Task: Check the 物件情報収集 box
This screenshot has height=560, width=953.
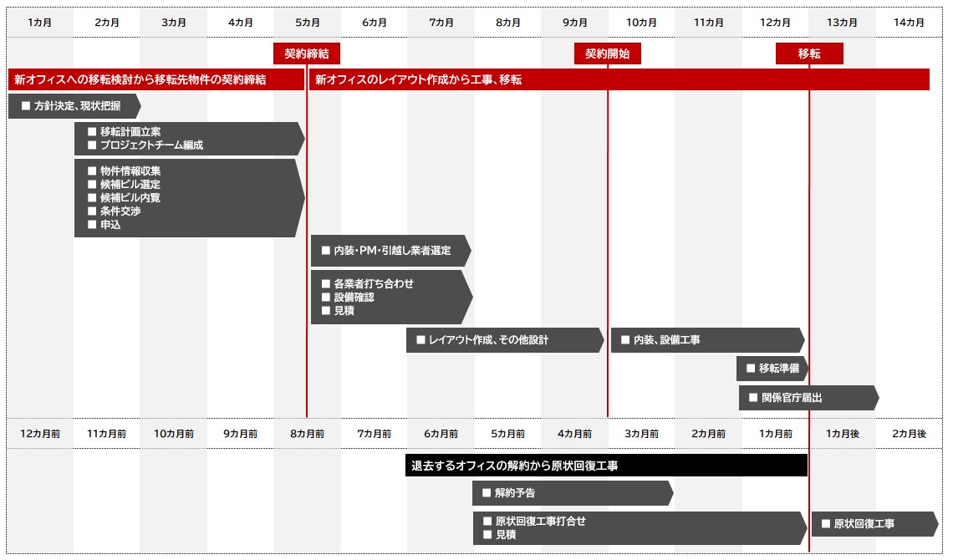Action: (x=93, y=171)
